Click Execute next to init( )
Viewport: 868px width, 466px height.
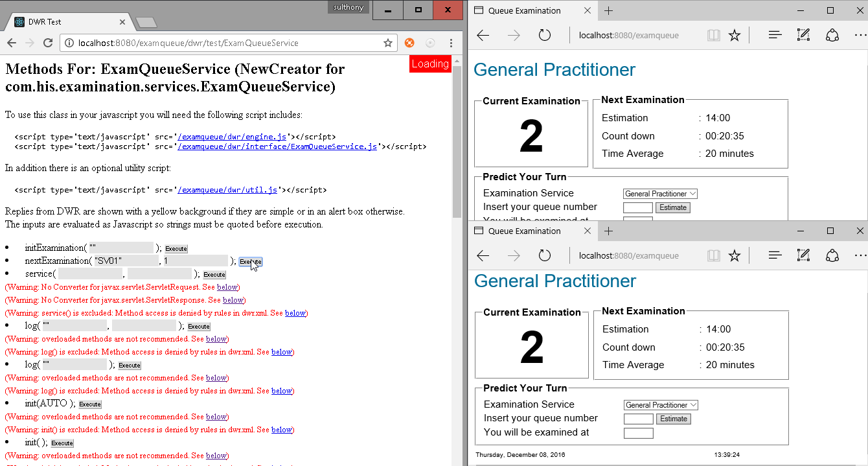pyautogui.click(x=62, y=443)
